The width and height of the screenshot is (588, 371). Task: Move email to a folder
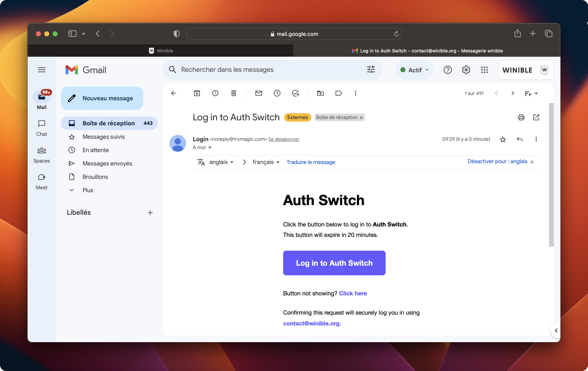[x=320, y=93]
